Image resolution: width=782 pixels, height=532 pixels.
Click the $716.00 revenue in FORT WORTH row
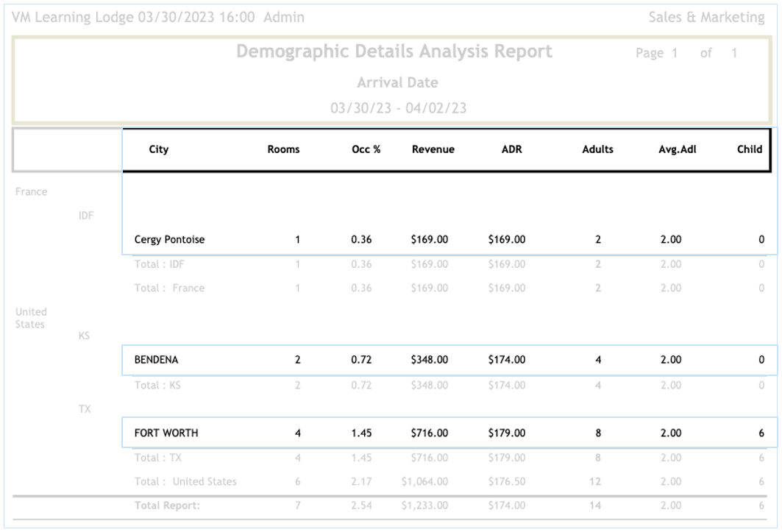[x=429, y=433]
